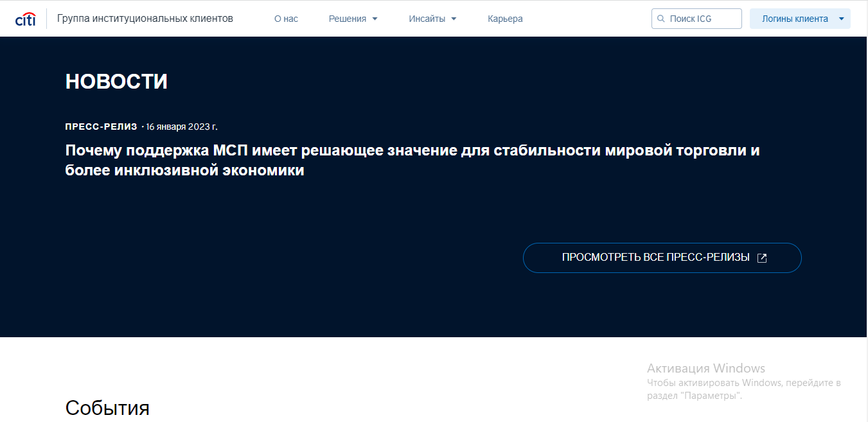Click the События section heading
Image resolution: width=868 pixels, height=422 pixels.
(x=107, y=407)
